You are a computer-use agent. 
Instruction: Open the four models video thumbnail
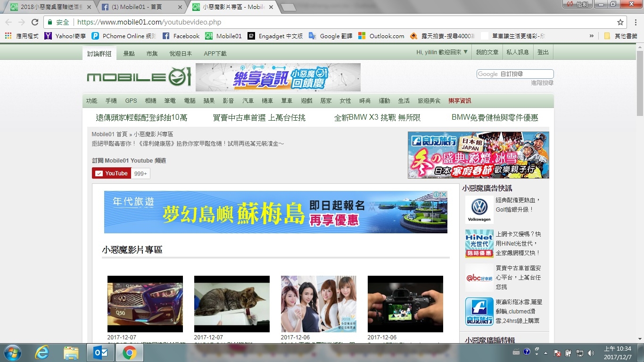pos(319,304)
